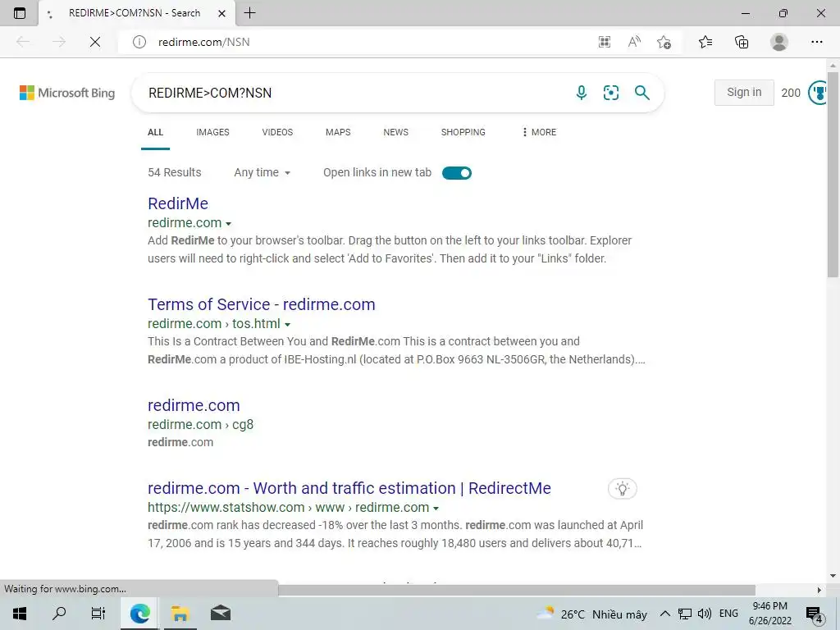
Task: Open Worth and traffic estimation result
Action: click(349, 488)
